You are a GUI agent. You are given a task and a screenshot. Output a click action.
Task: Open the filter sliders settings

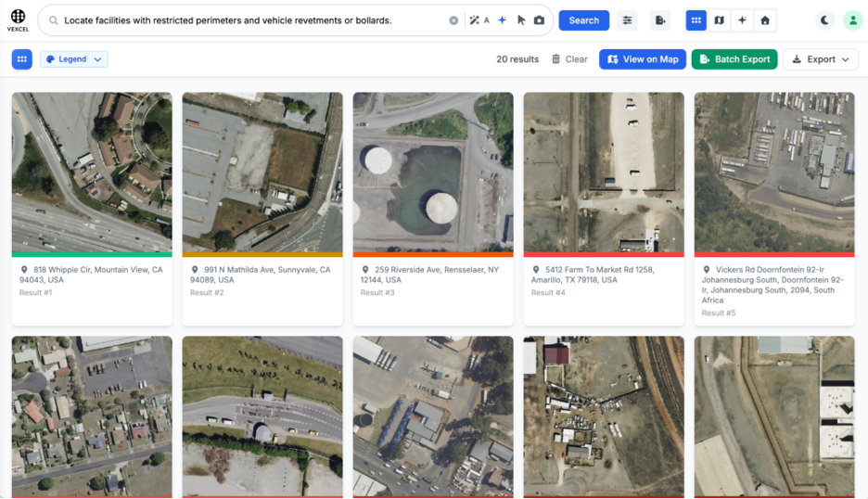pos(627,20)
